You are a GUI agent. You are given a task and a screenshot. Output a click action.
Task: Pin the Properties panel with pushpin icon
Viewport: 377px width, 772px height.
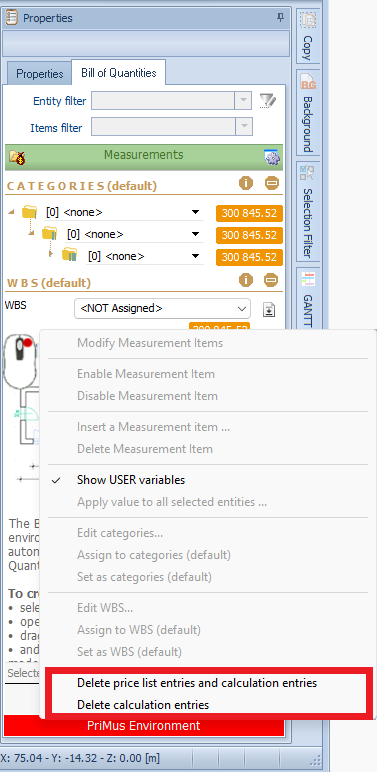click(280, 18)
